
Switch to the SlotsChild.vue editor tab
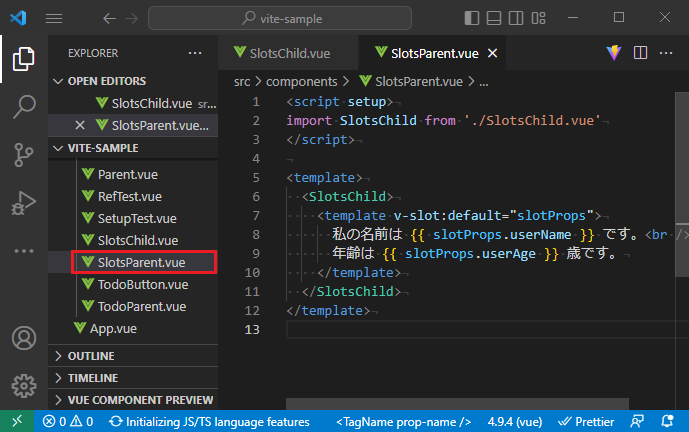288,53
